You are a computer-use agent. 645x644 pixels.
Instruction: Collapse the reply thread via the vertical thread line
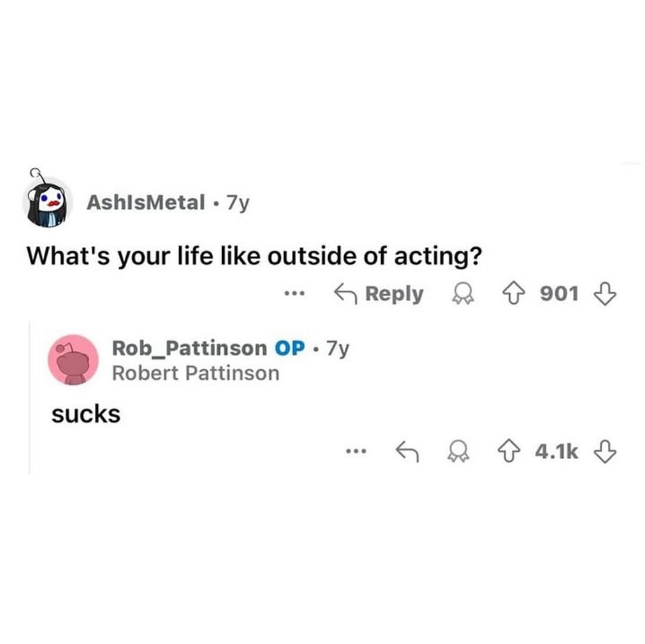30,398
